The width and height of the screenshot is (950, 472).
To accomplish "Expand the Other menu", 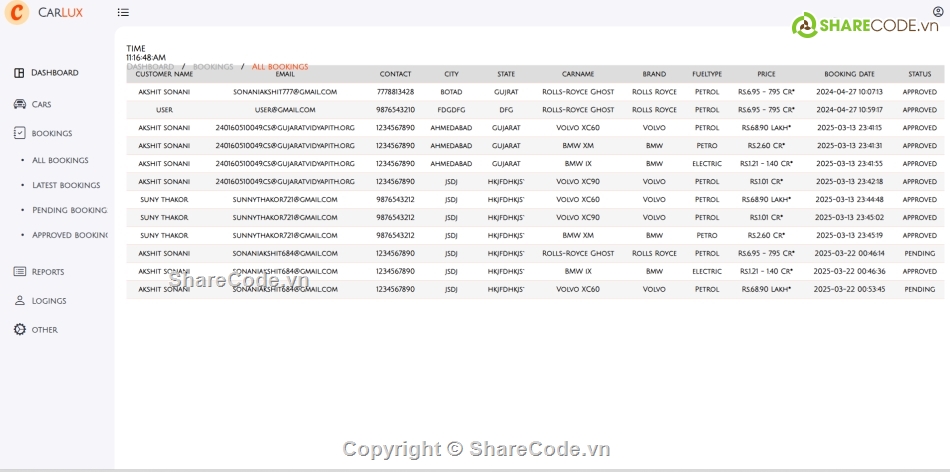I will (45, 330).
